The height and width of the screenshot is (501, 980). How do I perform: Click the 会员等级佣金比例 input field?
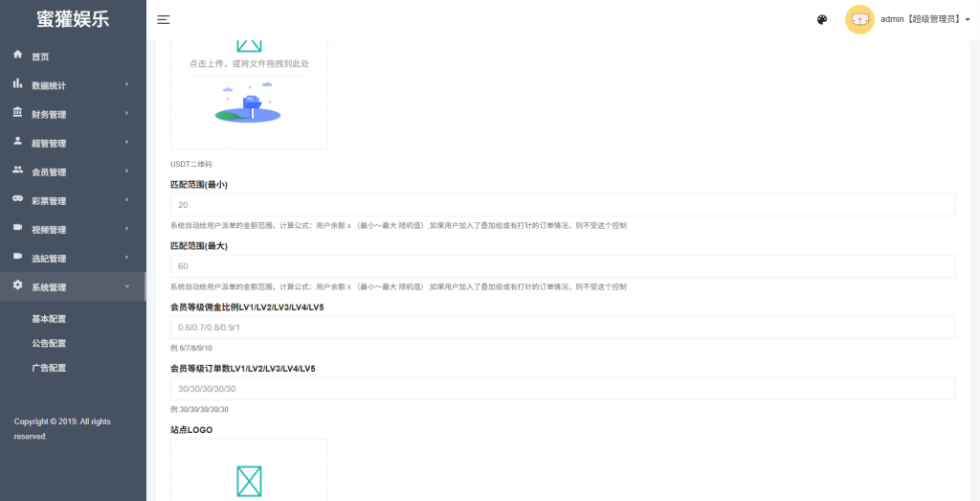[563, 328]
